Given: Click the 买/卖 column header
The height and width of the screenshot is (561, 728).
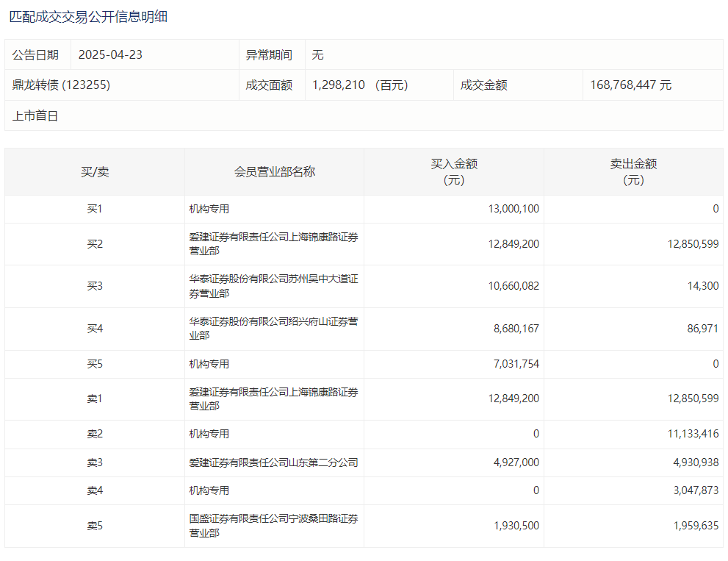Looking at the screenshot, I should point(95,172).
